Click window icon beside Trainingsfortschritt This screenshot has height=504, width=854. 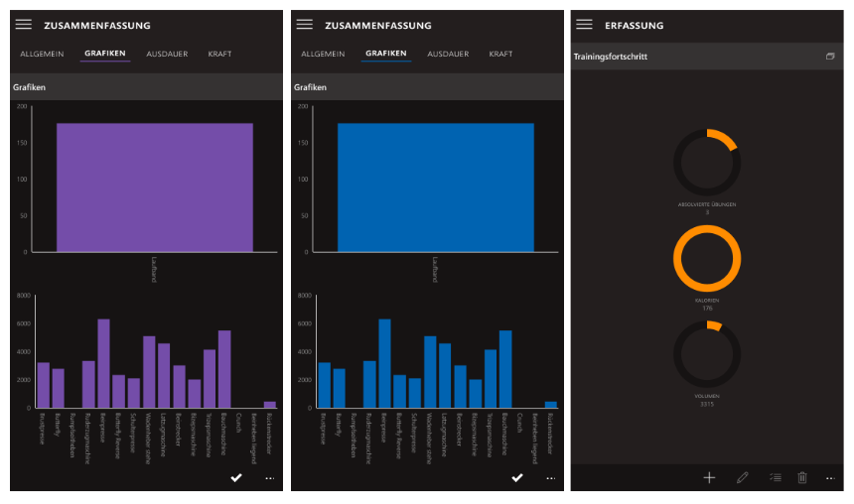(x=830, y=57)
